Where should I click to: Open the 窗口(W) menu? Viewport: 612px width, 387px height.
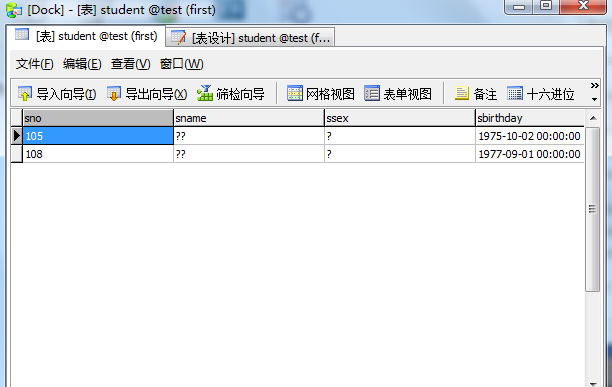(181, 64)
